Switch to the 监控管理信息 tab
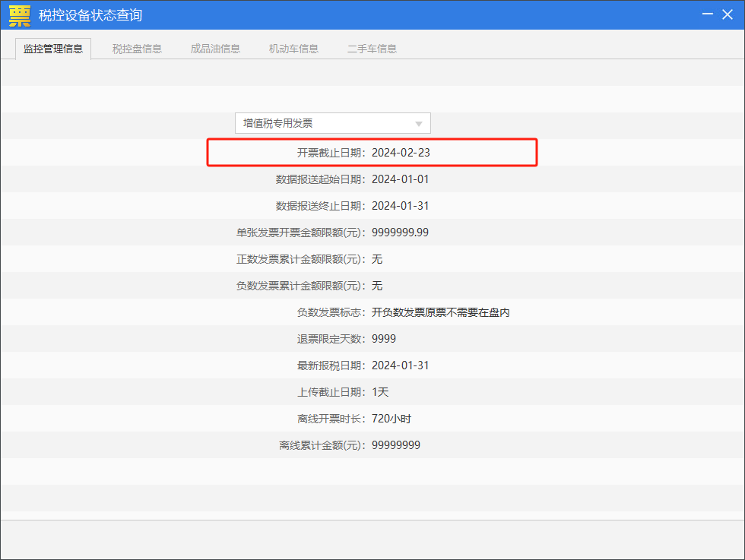The height and width of the screenshot is (560, 745). 53,49
